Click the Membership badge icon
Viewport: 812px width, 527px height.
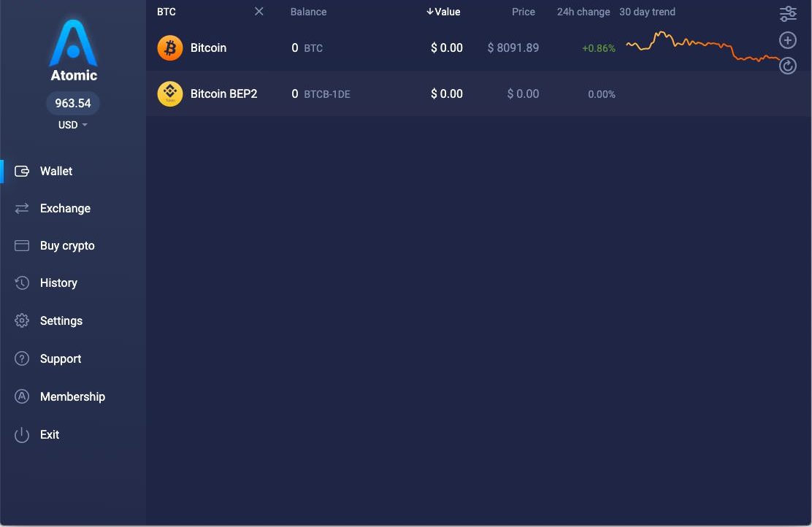coord(22,396)
